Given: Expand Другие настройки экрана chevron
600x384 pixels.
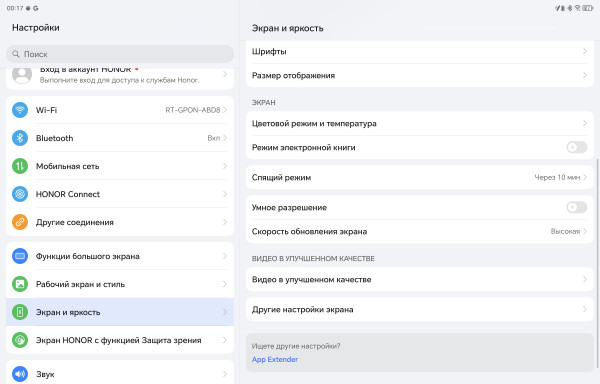Looking at the screenshot, I should (585, 309).
